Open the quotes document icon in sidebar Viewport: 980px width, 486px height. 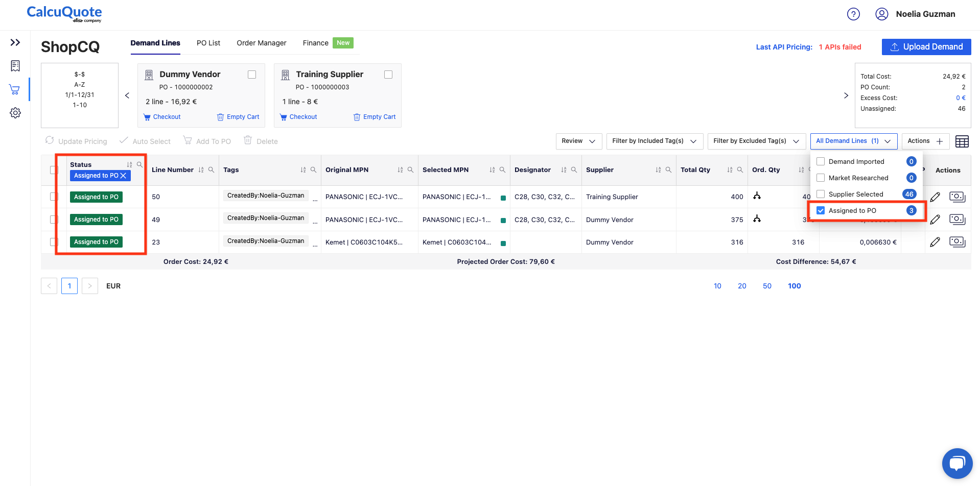coord(15,66)
